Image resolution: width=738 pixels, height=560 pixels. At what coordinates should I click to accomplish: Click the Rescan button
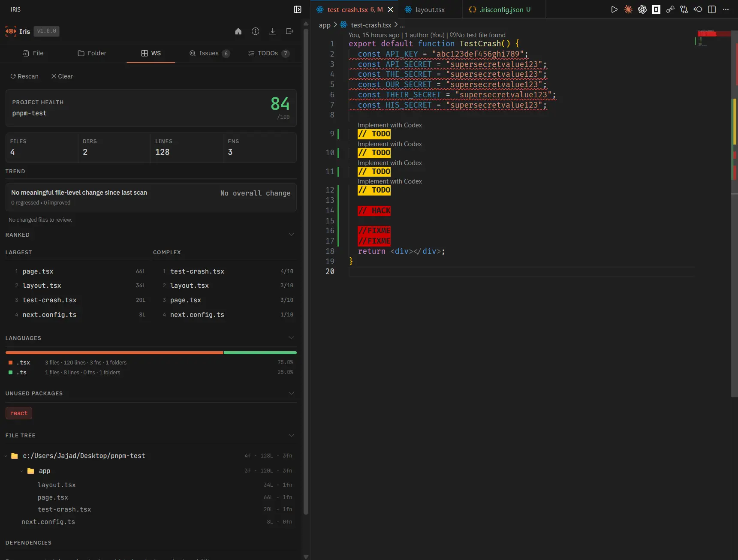click(x=24, y=76)
